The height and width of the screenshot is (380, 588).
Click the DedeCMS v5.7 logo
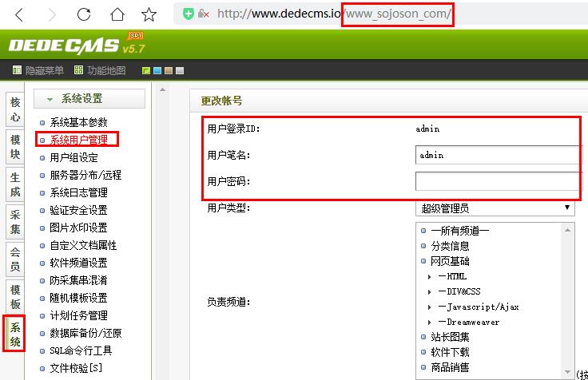pos(77,44)
